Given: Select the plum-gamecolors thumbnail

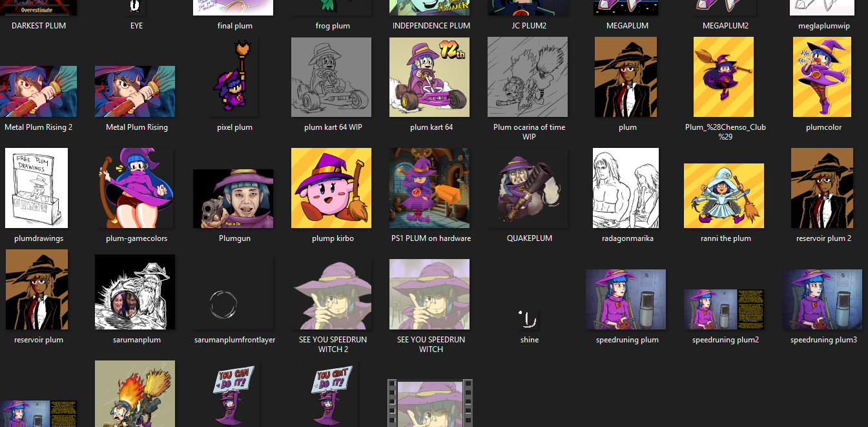Looking at the screenshot, I should tap(135, 188).
